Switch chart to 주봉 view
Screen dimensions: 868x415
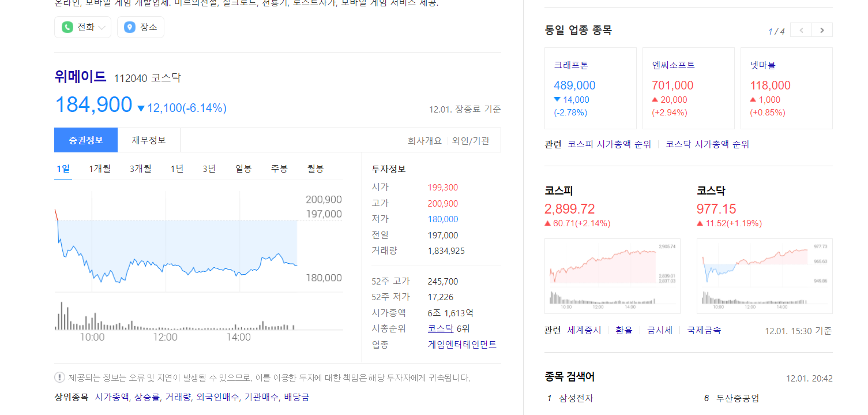pyautogui.click(x=280, y=169)
